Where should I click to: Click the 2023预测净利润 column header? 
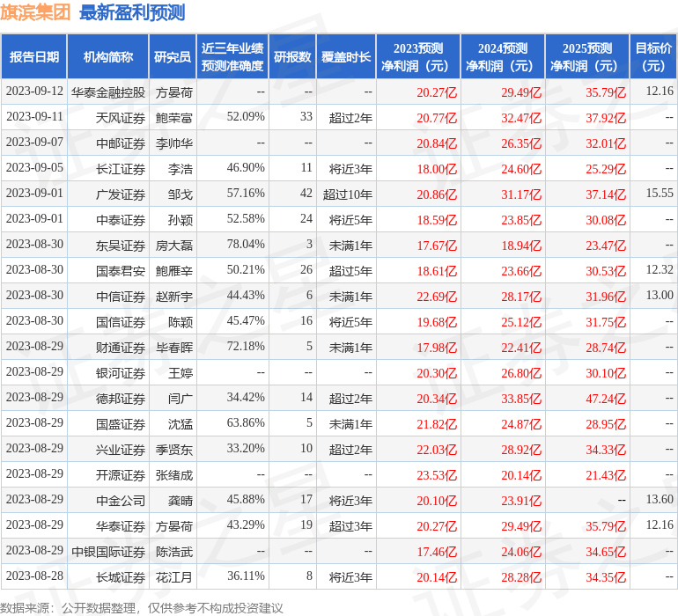pyautogui.click(x=418, y=57)
